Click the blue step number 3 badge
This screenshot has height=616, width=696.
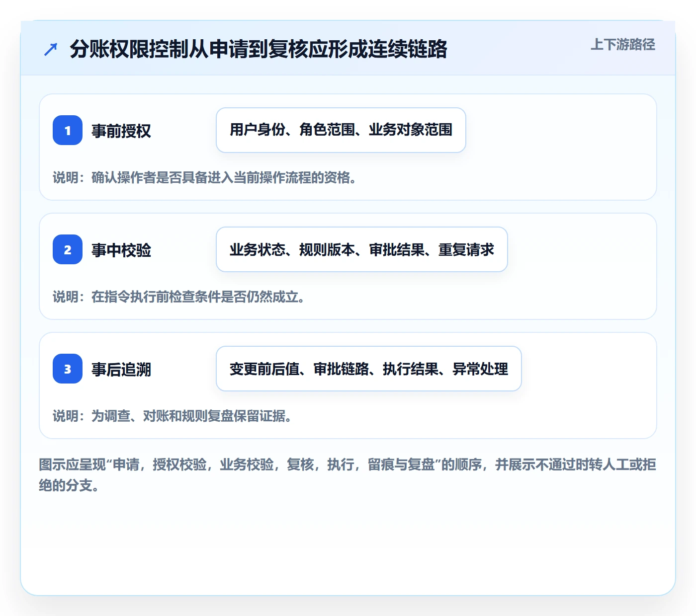pos(68,369)
